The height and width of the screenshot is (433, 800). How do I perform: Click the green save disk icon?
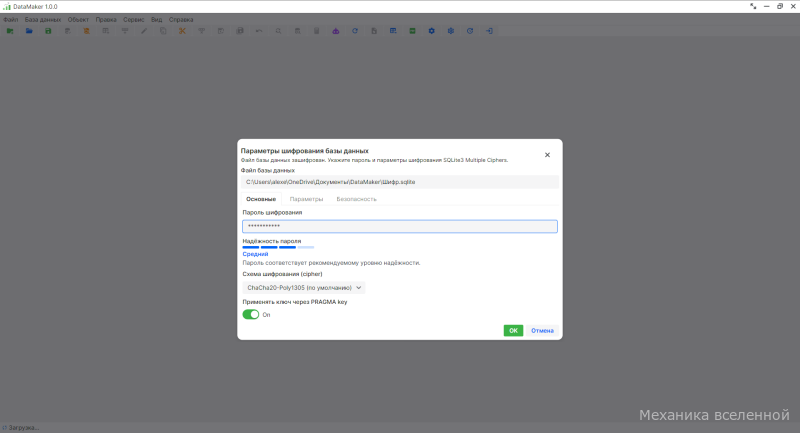click(x=48, y=31)
